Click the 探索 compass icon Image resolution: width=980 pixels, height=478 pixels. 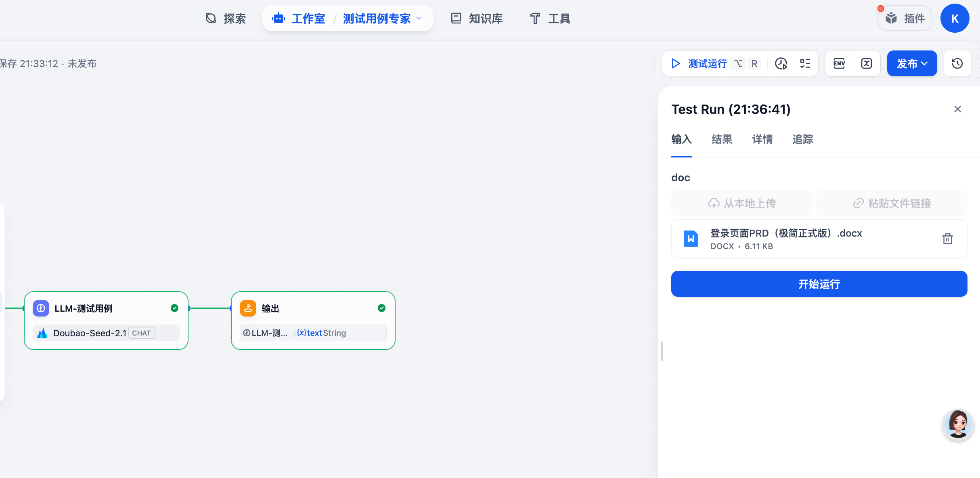tap(211, 18)
